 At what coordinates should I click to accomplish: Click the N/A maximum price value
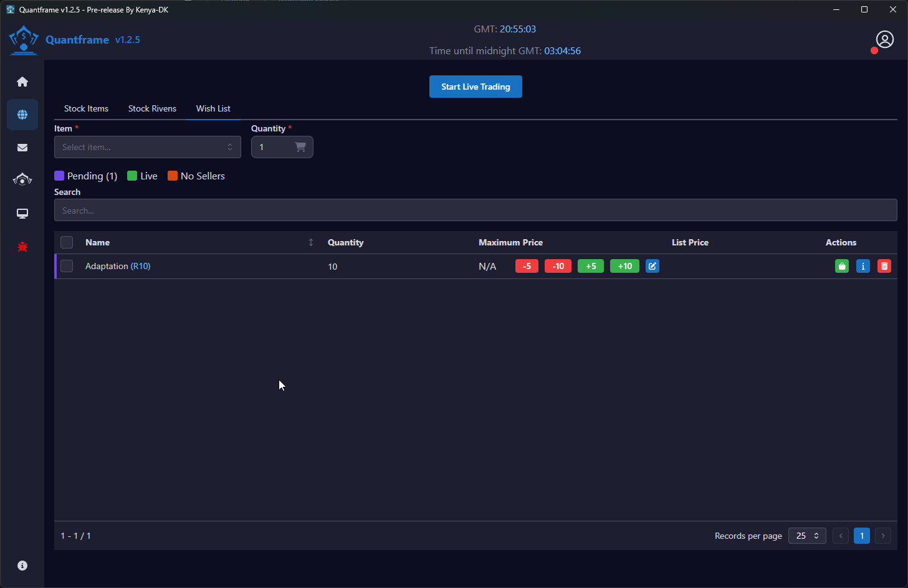point(487,267)
